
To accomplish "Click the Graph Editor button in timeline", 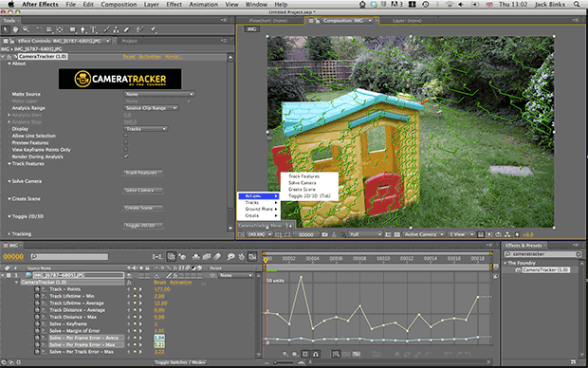I will [x=252, y=257].
